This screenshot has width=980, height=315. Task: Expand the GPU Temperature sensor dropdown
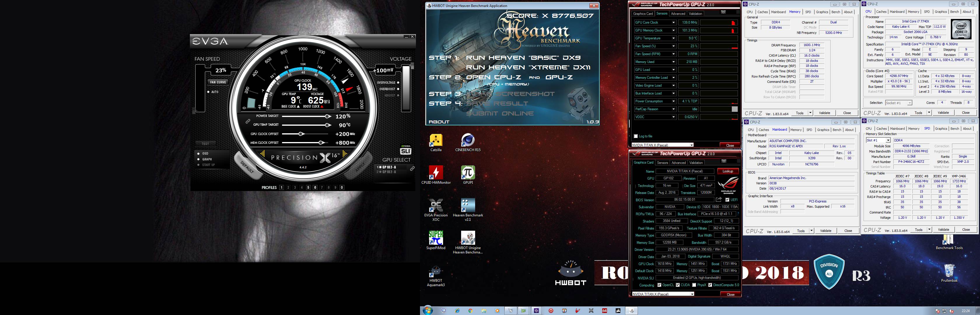[673, 38]
